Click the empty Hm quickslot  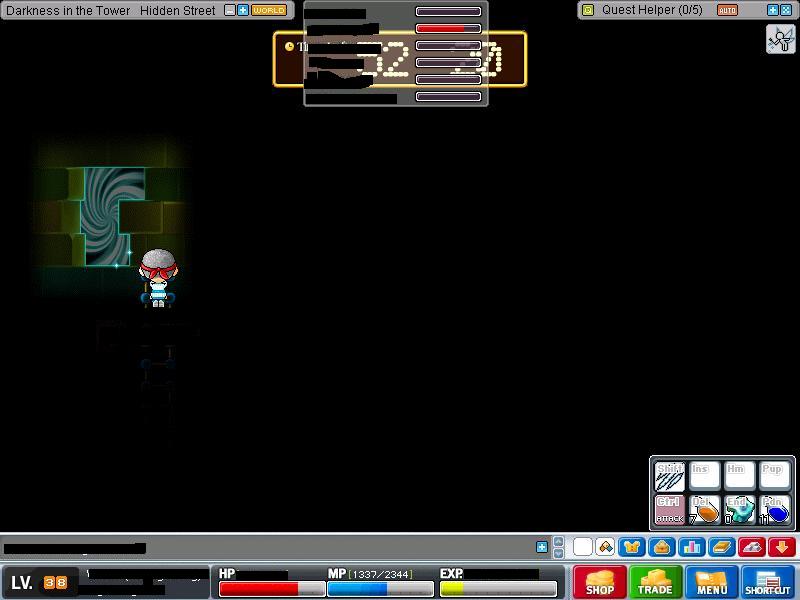click(739, 476)
